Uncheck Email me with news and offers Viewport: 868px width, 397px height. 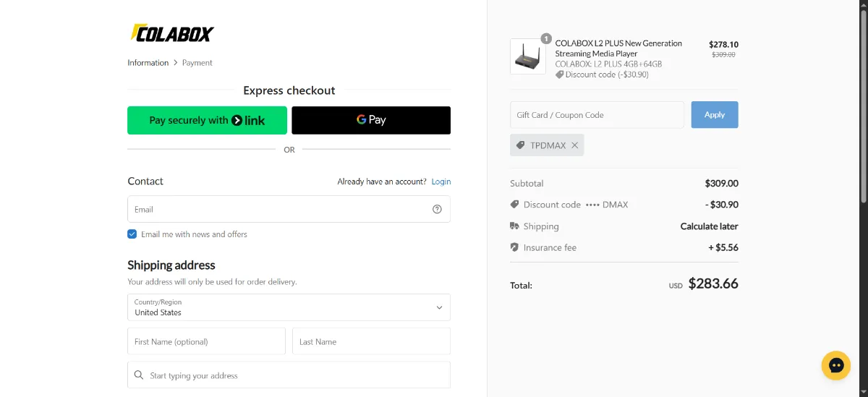(132, 234)
